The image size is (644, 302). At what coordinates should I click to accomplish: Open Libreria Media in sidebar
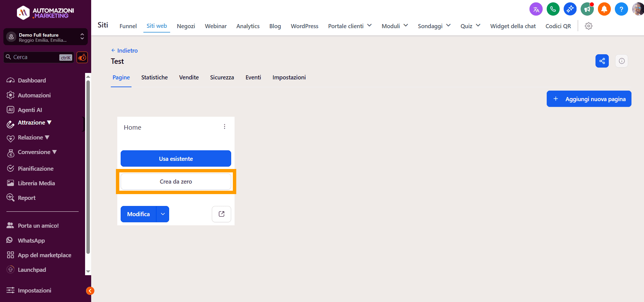36,183
